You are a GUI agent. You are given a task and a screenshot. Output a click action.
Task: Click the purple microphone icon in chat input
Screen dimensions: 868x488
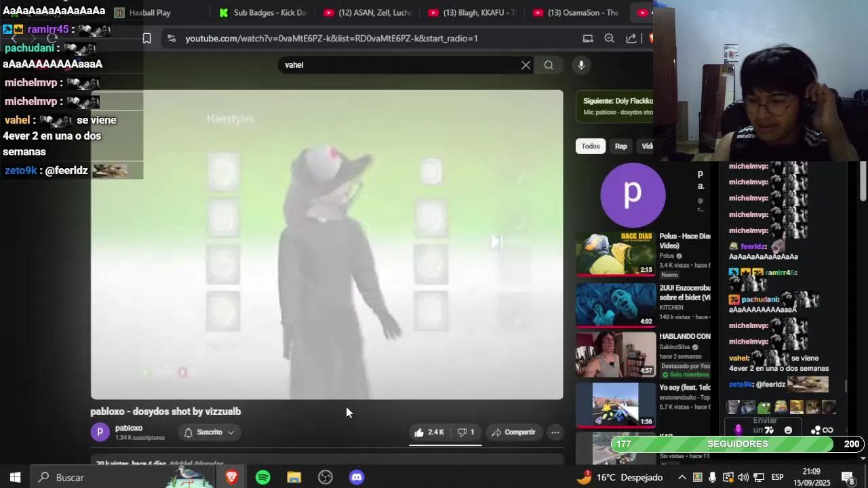pos(738,430)
